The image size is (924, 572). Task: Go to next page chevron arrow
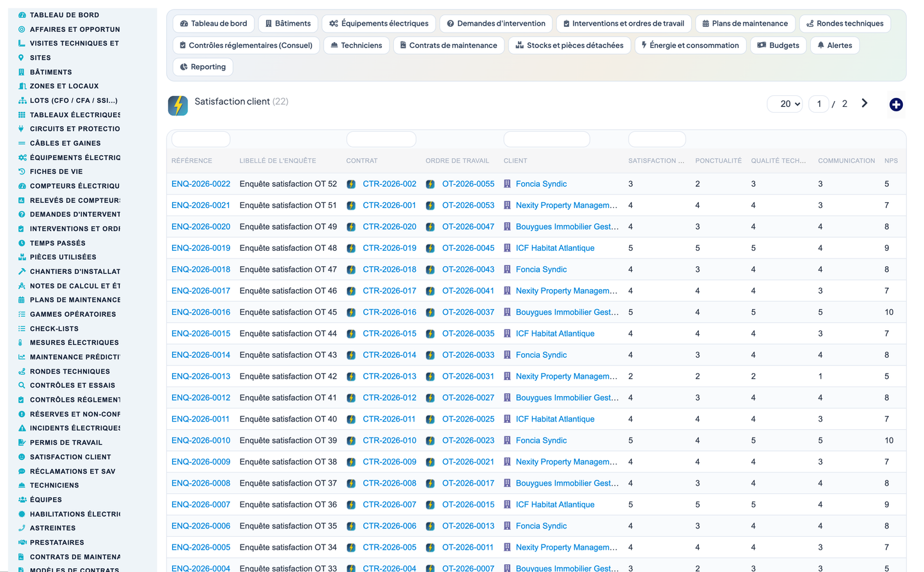click(865, 103)
